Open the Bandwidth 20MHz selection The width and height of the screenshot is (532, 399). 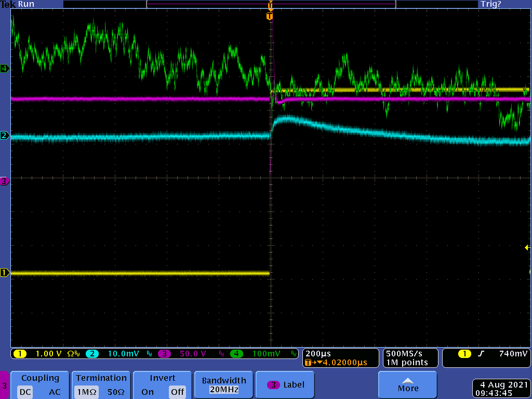click(223, 384)
